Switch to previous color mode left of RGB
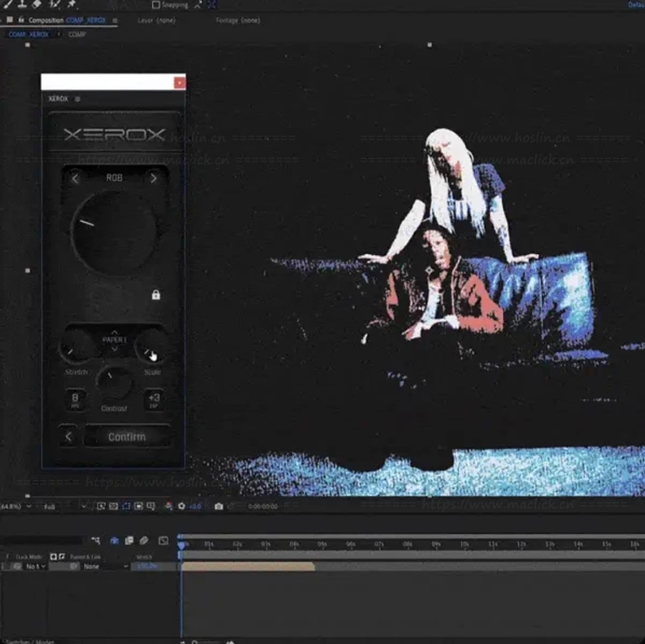Image resolution: width=645 pixels, height=644 pixels. point(75,178)
